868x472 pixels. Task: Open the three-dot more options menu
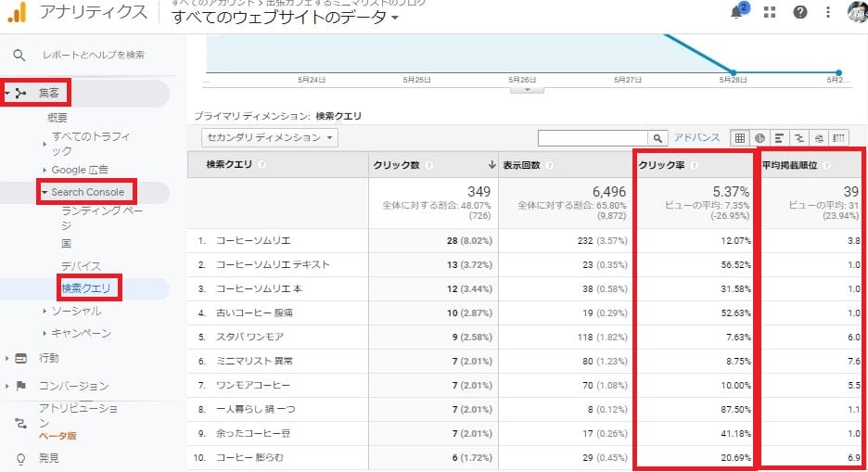828,12
